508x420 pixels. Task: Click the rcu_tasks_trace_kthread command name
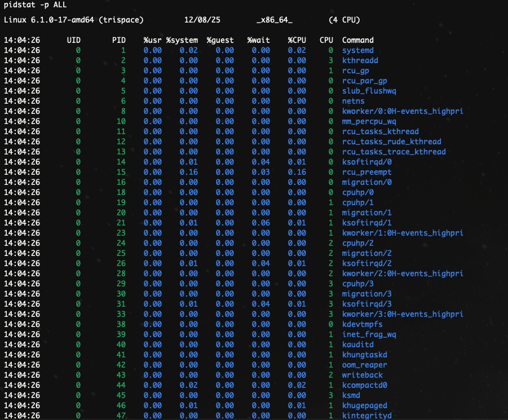tap(394, 152)
